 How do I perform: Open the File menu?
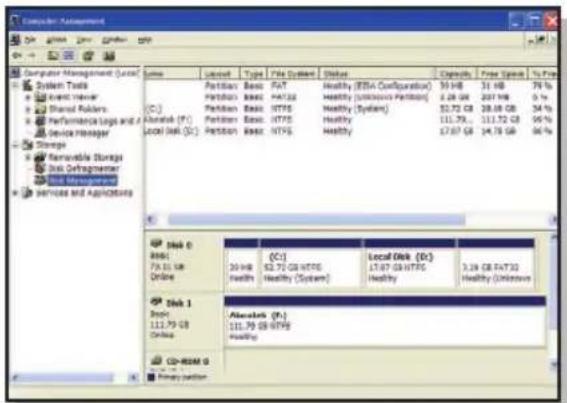(30, 40)
